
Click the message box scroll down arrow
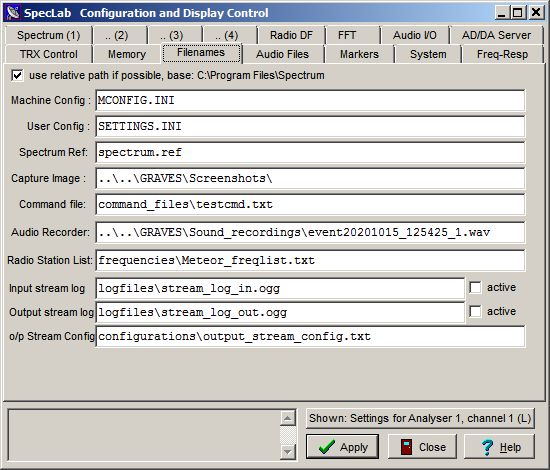288,452
